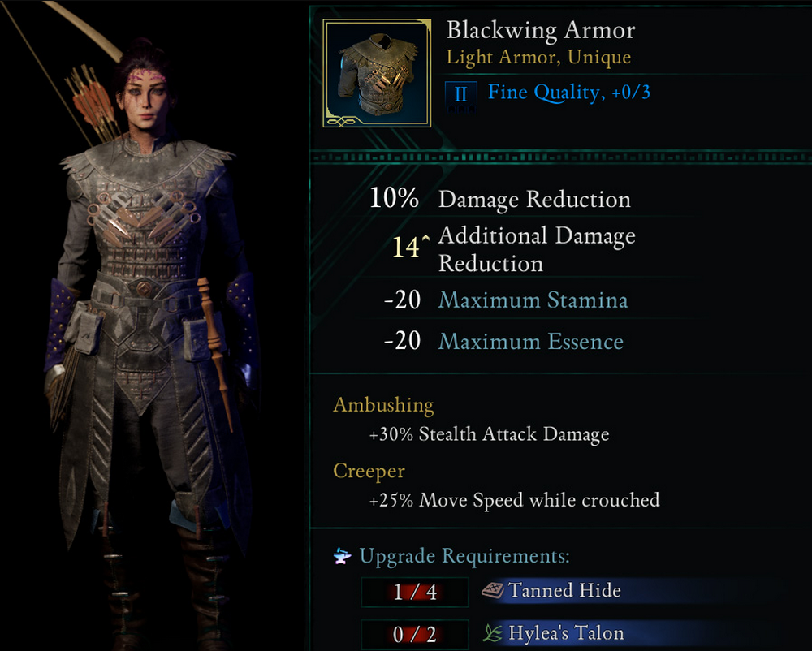Click the Maximum Essence stat label
Screen dimensions: 812x651
tap(531, 342)
